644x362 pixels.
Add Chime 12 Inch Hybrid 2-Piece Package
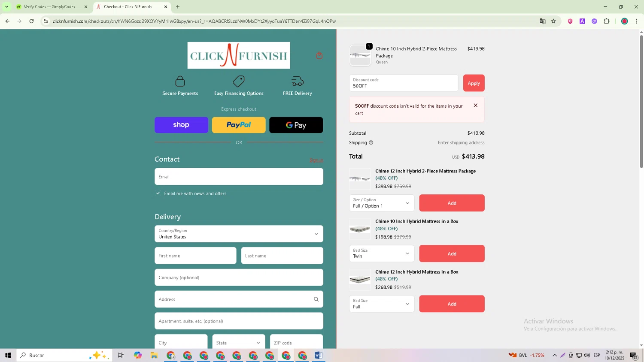[452, 203]
